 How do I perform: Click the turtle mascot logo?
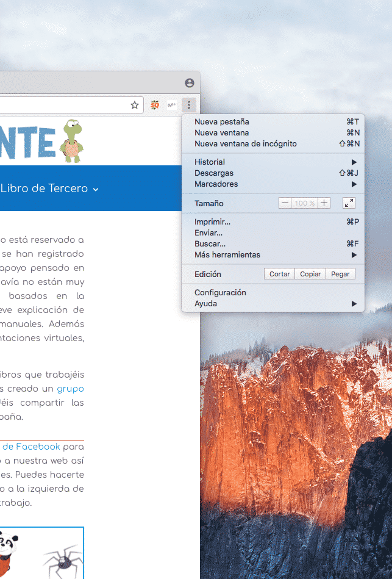(x=72, y=141)
